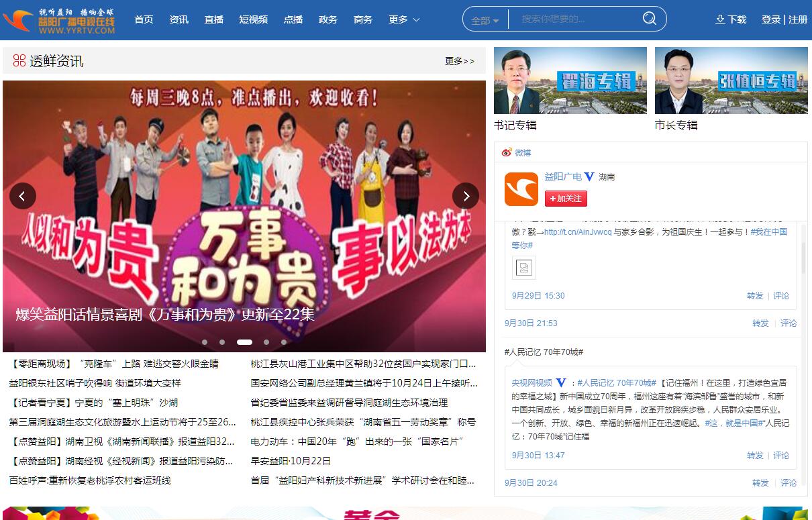Open the image attachment icon in Weibo post
Screen dimensions: 812x520
(x=524, y=268)
